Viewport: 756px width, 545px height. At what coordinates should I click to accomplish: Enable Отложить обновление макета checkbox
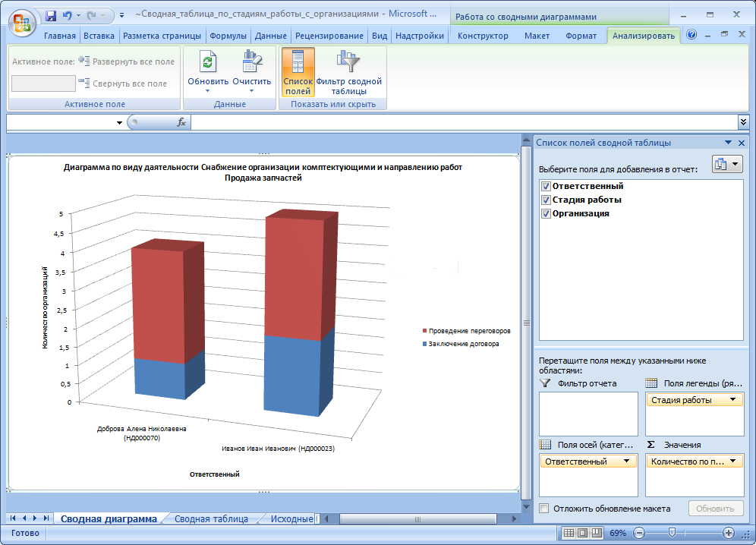(x=544, y=509)
